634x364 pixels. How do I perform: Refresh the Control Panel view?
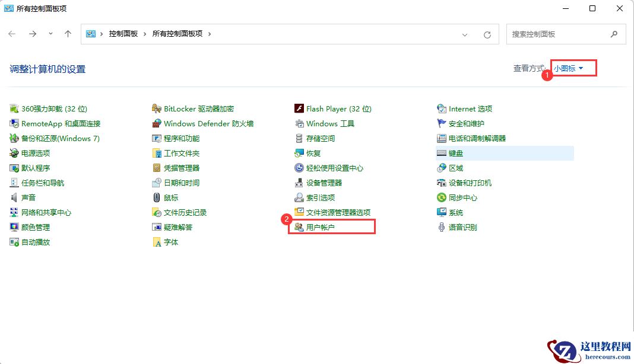coord(487,34)
